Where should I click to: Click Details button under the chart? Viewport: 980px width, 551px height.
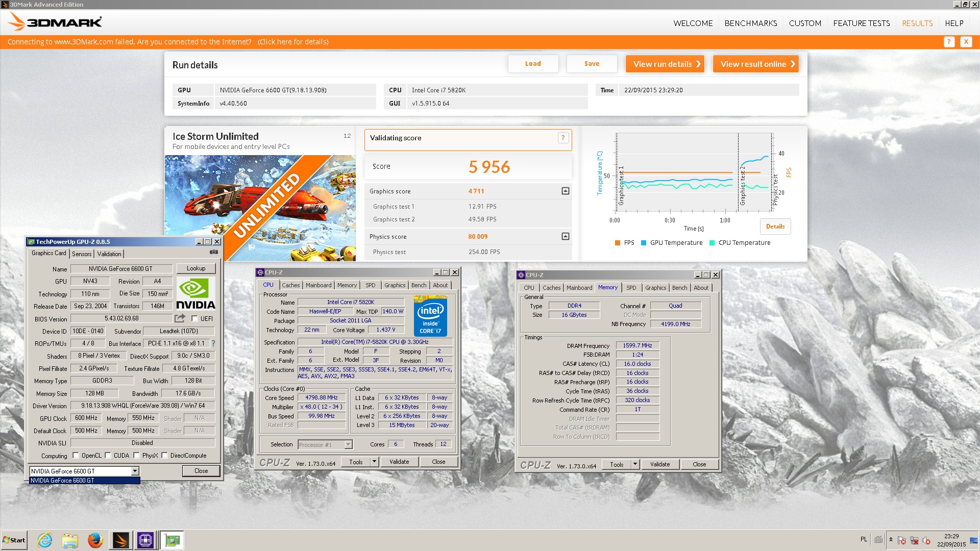pyautogui.click(x=775, y=227)
